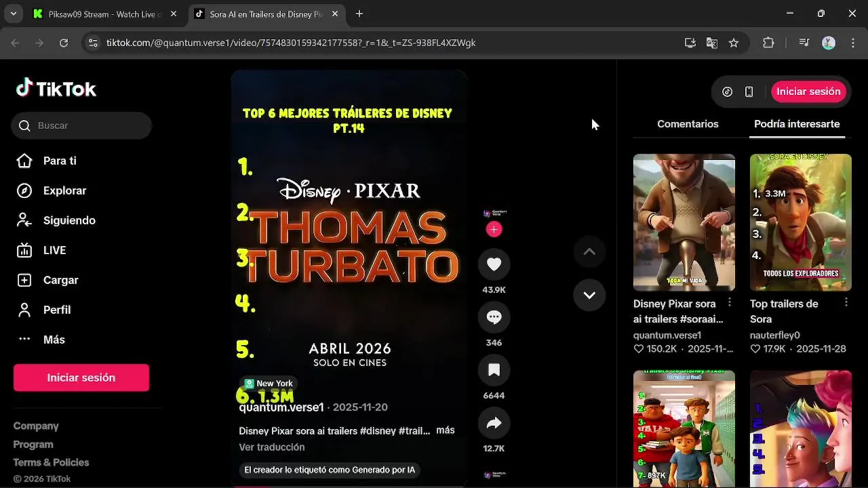This screenshot has height=488, width=868.
Task: Click the sidebar Iniciar sesión button
Action: click(81, 378)
